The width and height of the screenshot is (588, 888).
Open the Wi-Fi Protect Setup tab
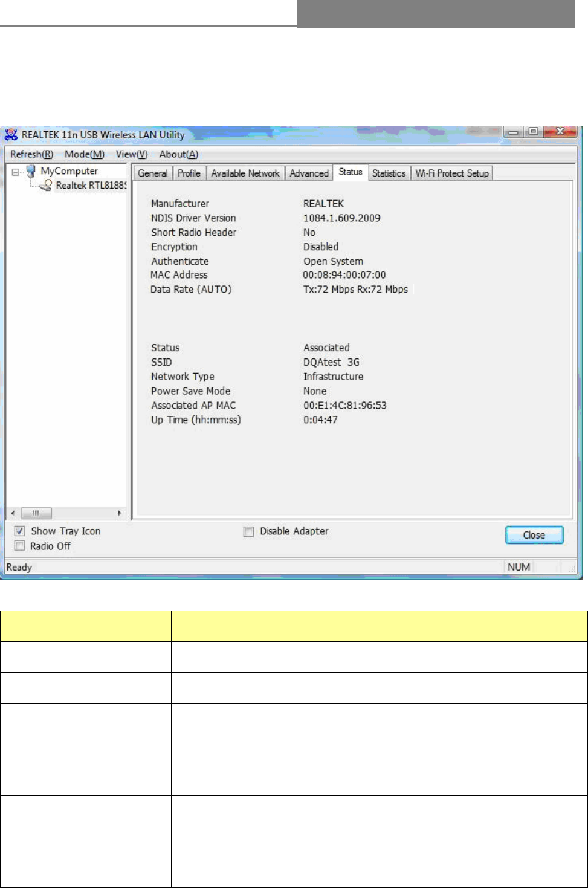pos(452,173)
